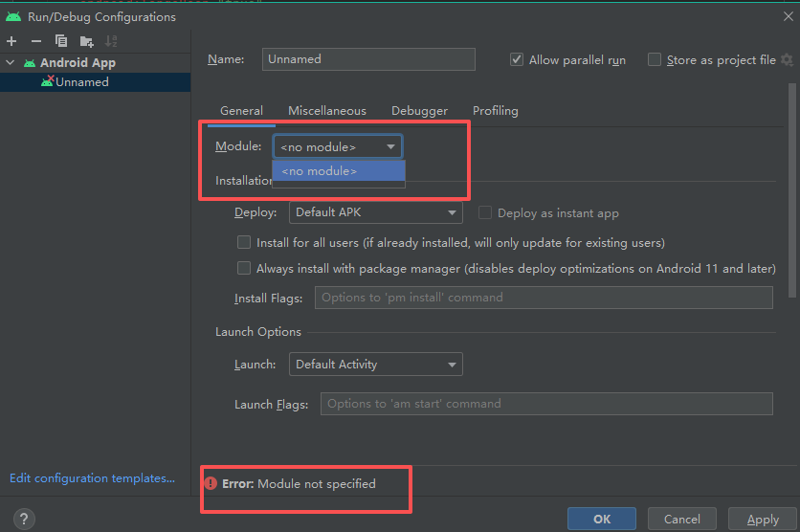Open the Deploy Default APK dropdown
This screenshot has height=532, width=800.
tap(375, 212)
